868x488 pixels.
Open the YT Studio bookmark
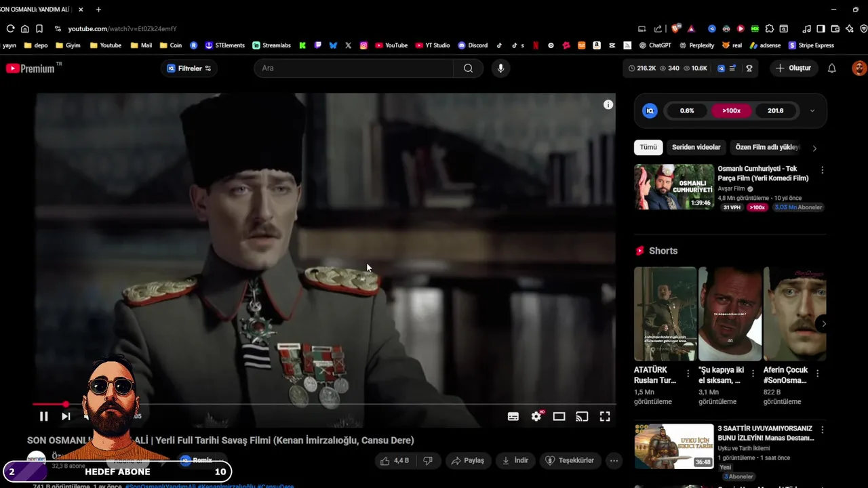433,45
